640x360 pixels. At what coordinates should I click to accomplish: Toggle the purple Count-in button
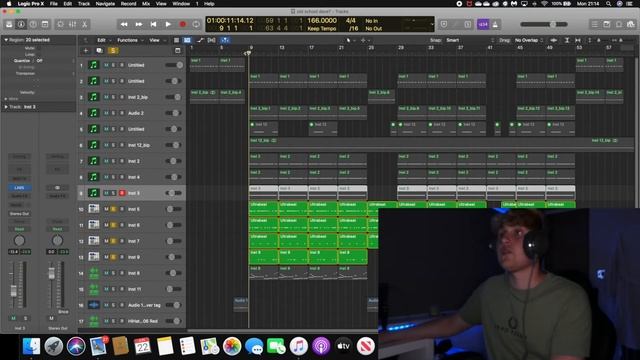coord(483,24)
